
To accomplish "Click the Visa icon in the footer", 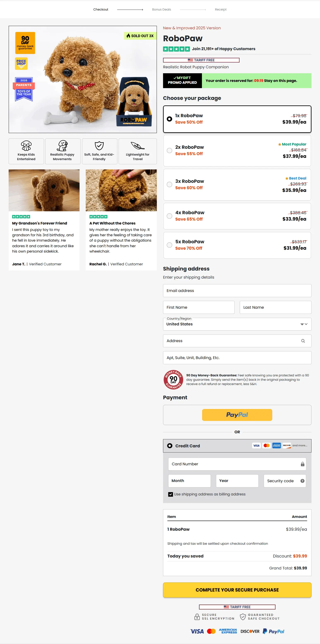I will [x=197, y=631].
